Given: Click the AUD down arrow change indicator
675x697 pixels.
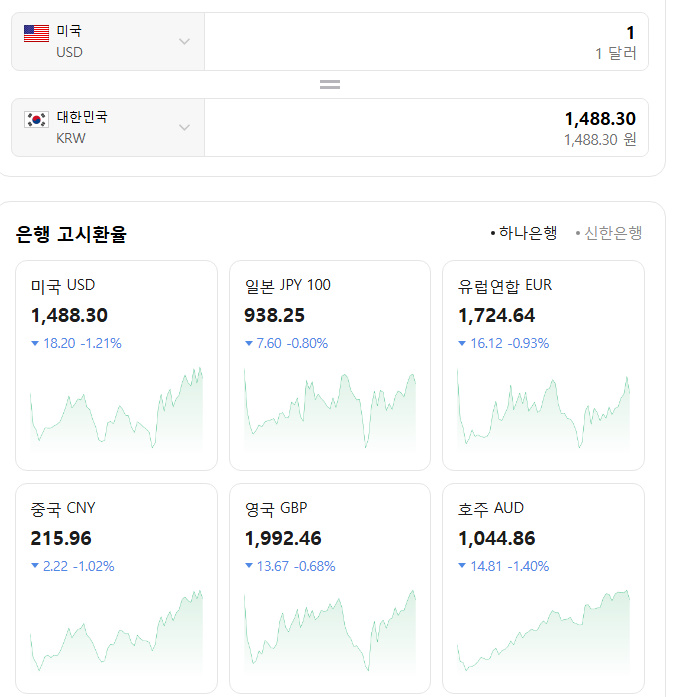Looking at the screenshot, I should click(x=462, y=567).
